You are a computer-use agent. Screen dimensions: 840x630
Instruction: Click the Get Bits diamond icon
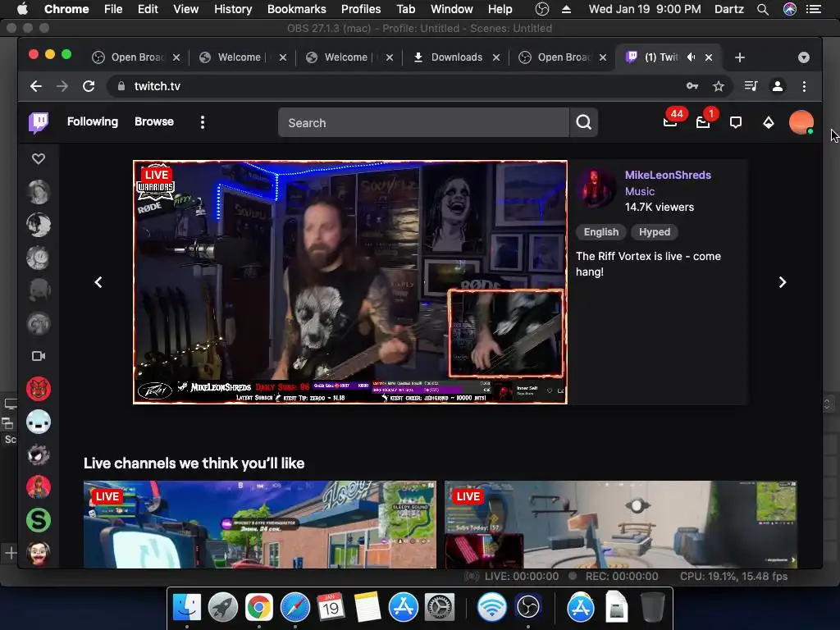click(768, 123)
